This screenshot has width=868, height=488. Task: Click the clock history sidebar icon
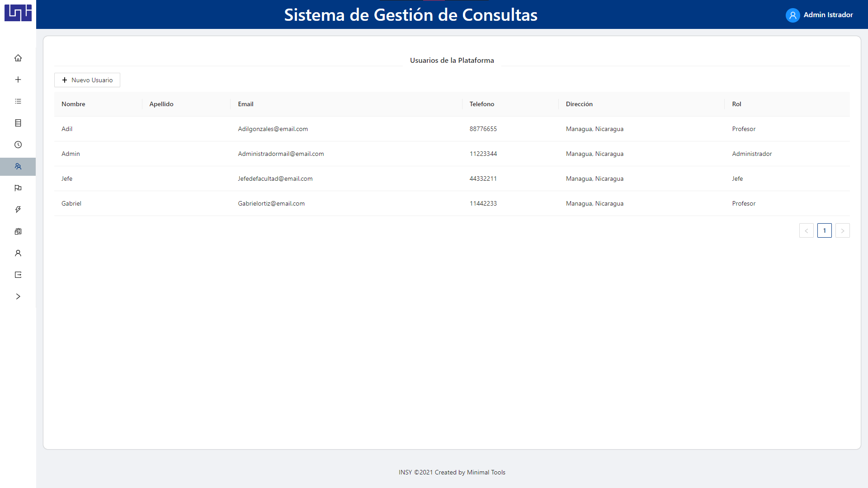coord(18,145)
